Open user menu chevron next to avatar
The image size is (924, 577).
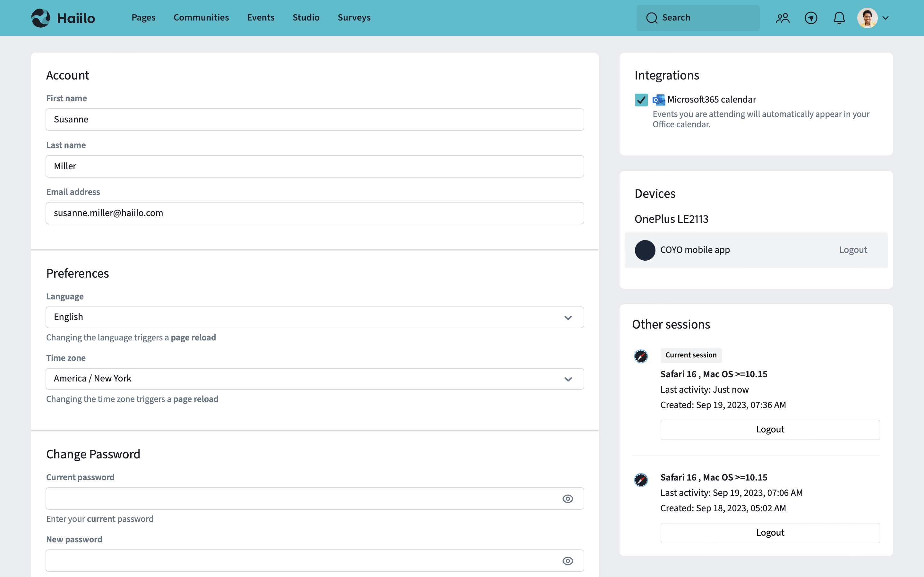pyautogui.click(x=886, y=18)
